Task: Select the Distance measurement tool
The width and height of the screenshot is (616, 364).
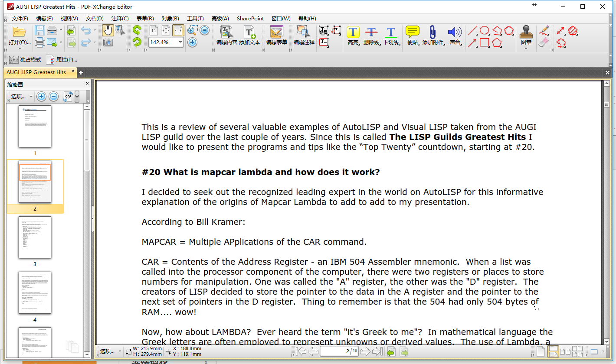Action: click(561, 30)
